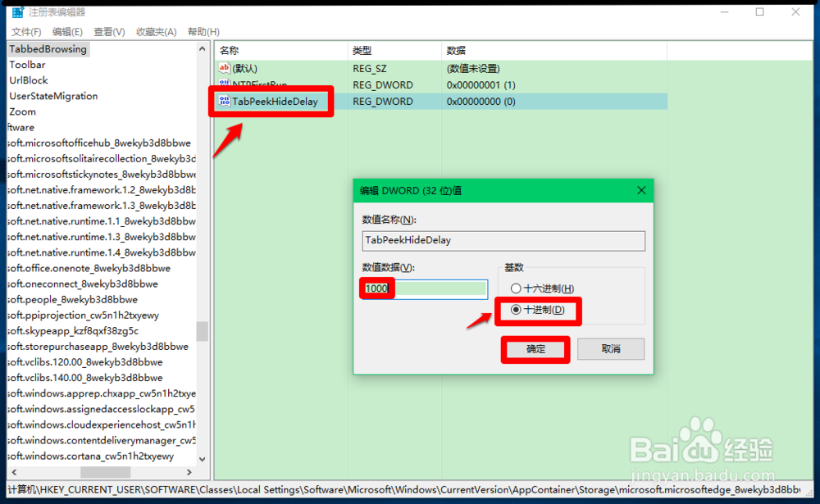The image size is (820, 504).
Task: Select the UrlBlock key
Action: (28, 80)
